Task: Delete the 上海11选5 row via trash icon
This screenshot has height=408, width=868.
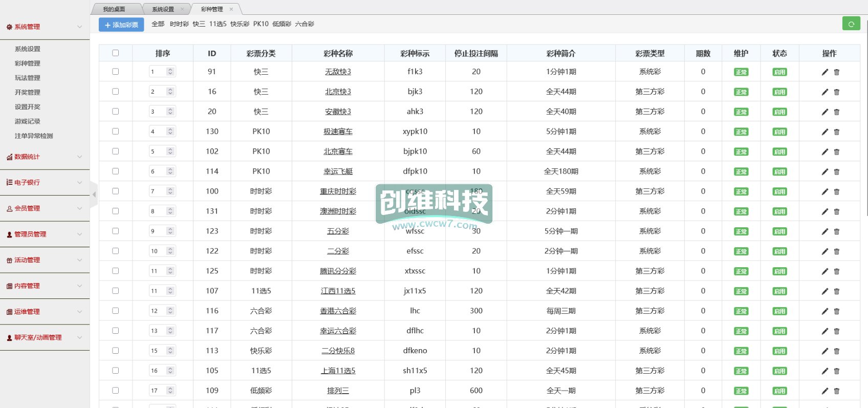Action: click(x=837, y=372)
